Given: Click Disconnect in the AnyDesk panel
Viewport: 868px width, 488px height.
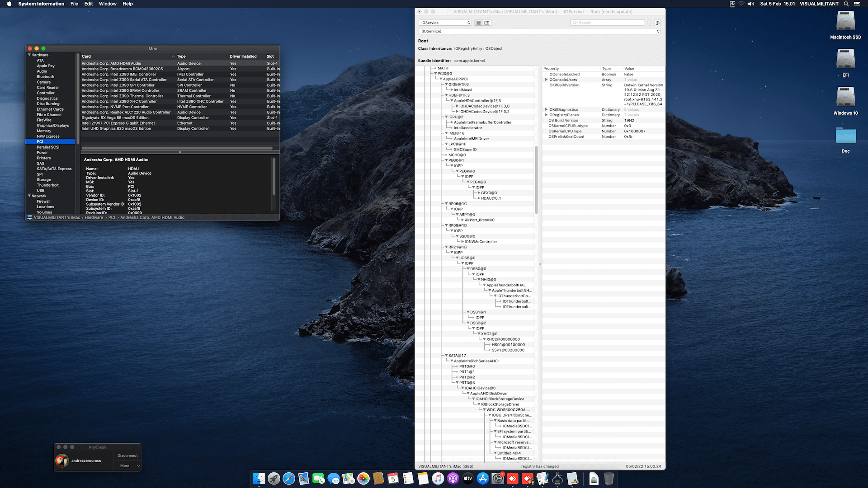Looking at the screenshot, I should [x=127, y=455].
